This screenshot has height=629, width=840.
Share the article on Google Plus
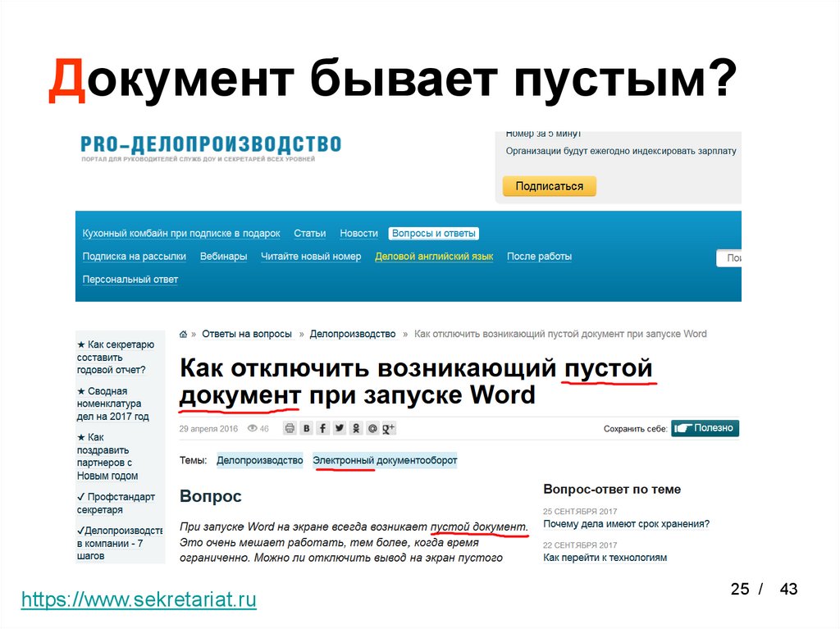[389, 428]
